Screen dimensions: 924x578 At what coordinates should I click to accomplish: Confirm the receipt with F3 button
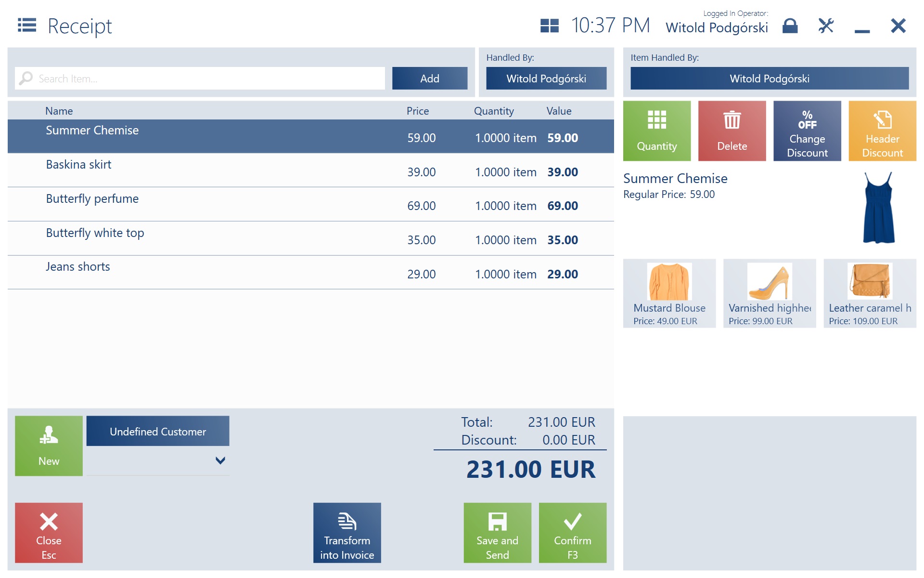(572, 533)
